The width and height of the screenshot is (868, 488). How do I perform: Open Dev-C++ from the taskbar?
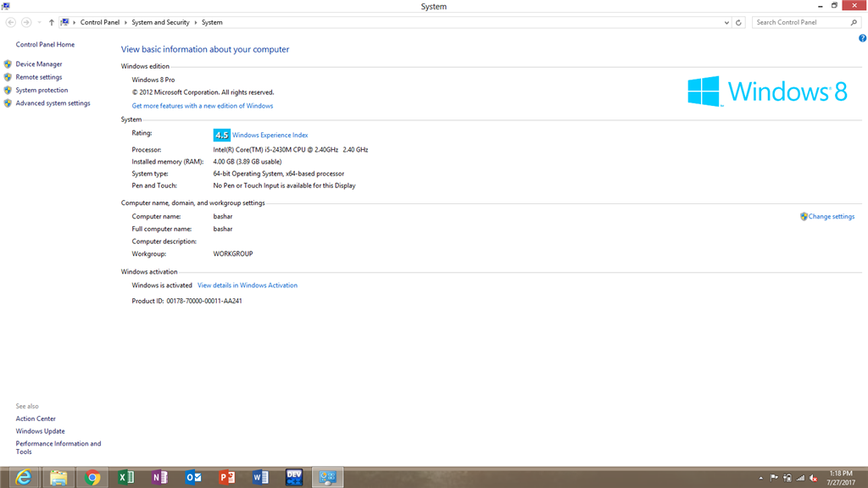click(294, 477)
